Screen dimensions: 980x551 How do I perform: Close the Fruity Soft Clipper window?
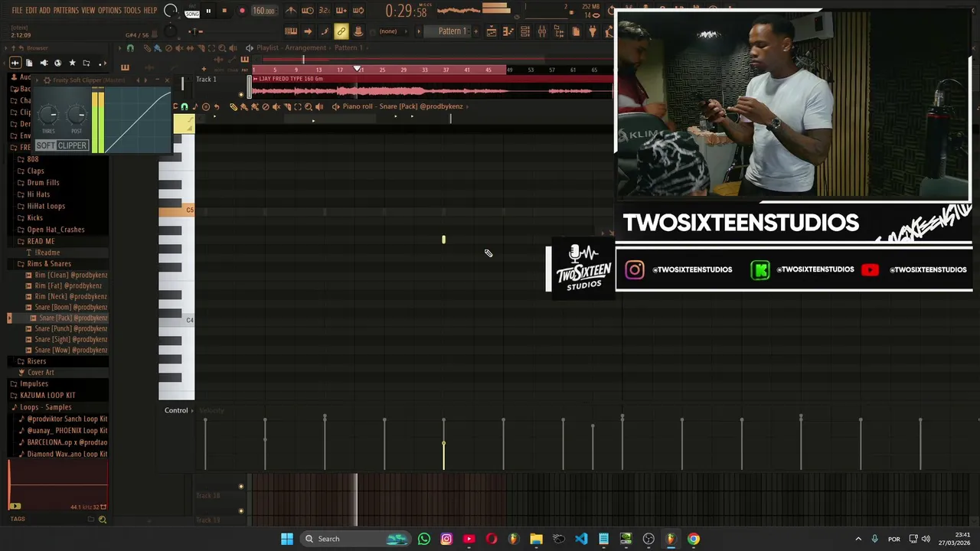coord(167,80)
